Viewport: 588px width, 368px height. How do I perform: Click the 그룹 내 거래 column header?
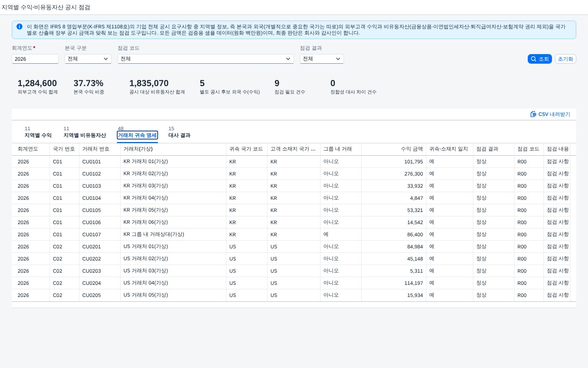coord(341,149)
